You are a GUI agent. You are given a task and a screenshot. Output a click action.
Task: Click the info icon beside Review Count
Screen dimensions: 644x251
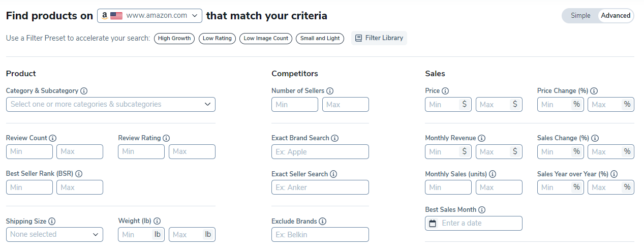[53, 138]
